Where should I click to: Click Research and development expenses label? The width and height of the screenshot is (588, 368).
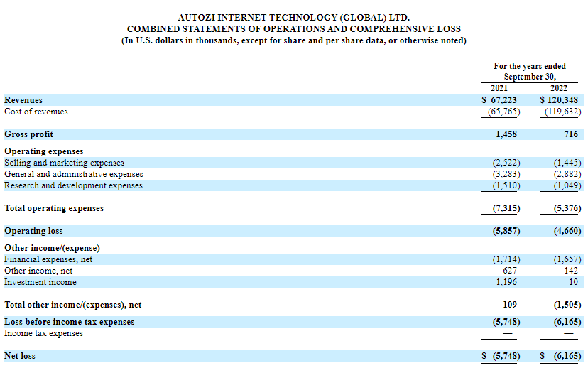(x=74, y=185)
